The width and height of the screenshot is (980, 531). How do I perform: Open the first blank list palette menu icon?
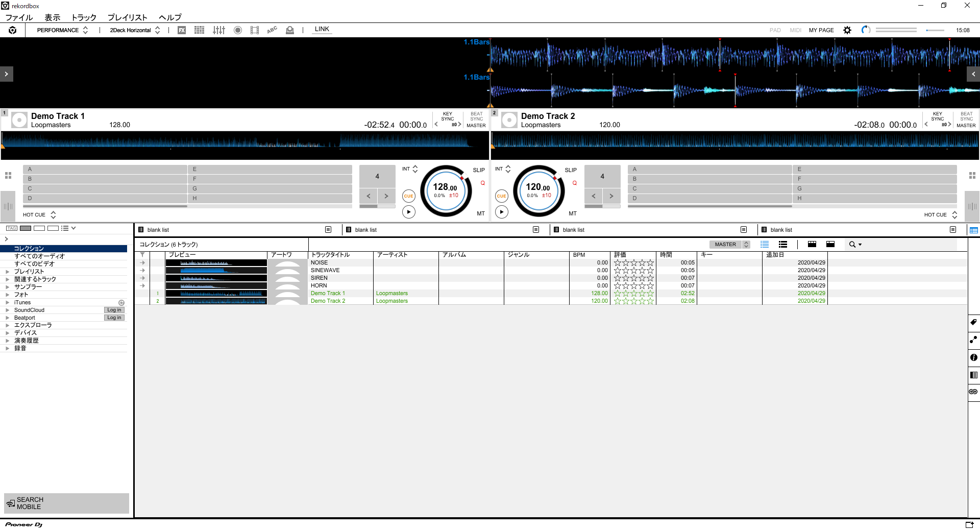[328, 230]
